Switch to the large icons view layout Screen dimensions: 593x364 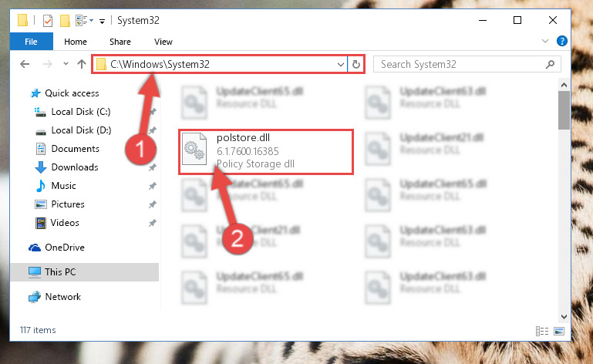[x=559, y=331]
